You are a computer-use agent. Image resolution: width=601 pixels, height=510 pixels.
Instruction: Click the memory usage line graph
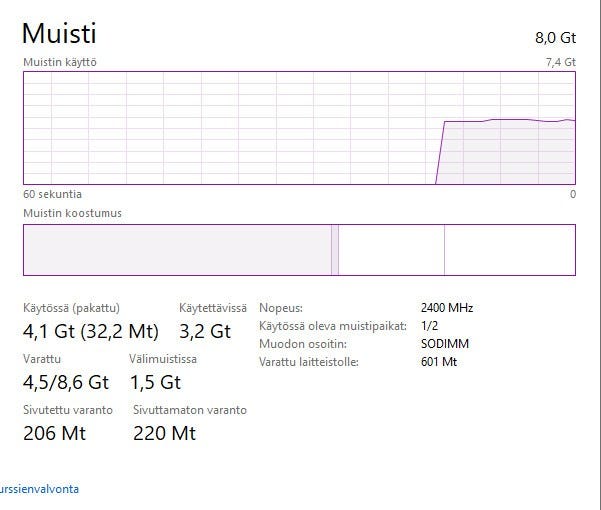pos(299,128)
